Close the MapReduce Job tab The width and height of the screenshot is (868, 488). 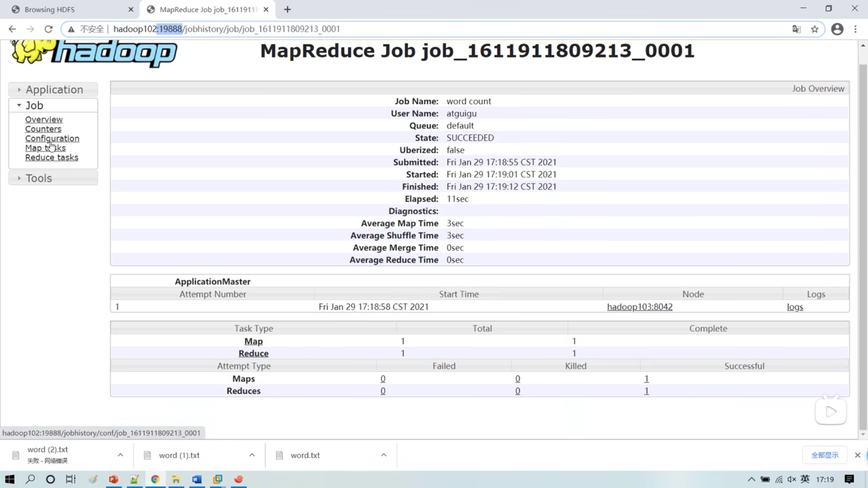266,9
